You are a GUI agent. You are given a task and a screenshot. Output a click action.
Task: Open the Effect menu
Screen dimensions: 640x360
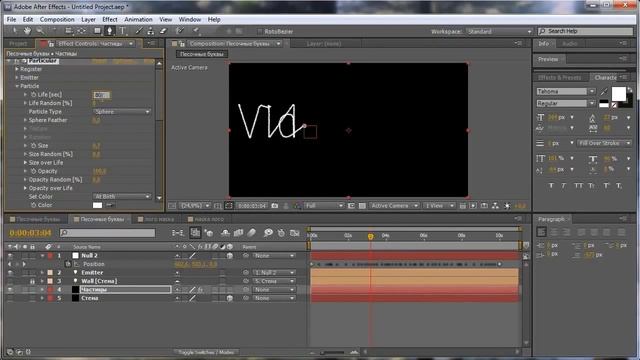[110, 19]
